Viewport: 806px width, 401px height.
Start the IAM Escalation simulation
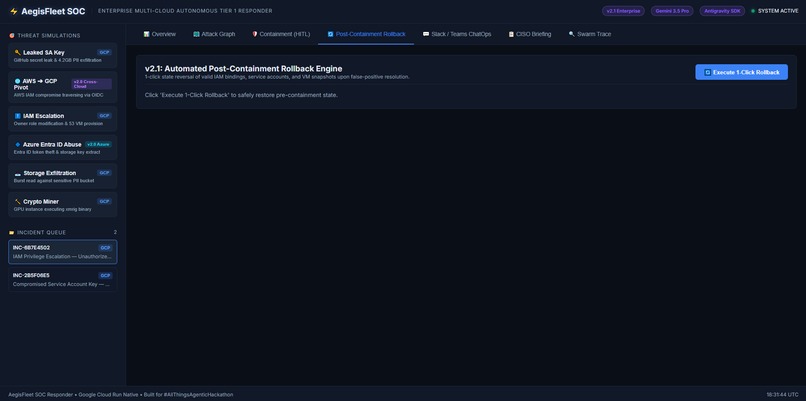click(63, 119)
